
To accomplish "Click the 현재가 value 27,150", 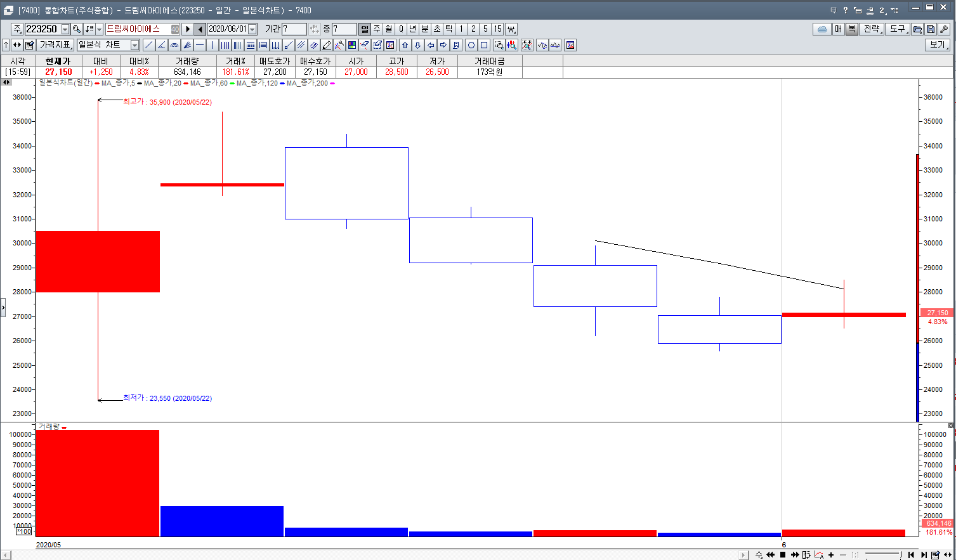I will point(58,72).
